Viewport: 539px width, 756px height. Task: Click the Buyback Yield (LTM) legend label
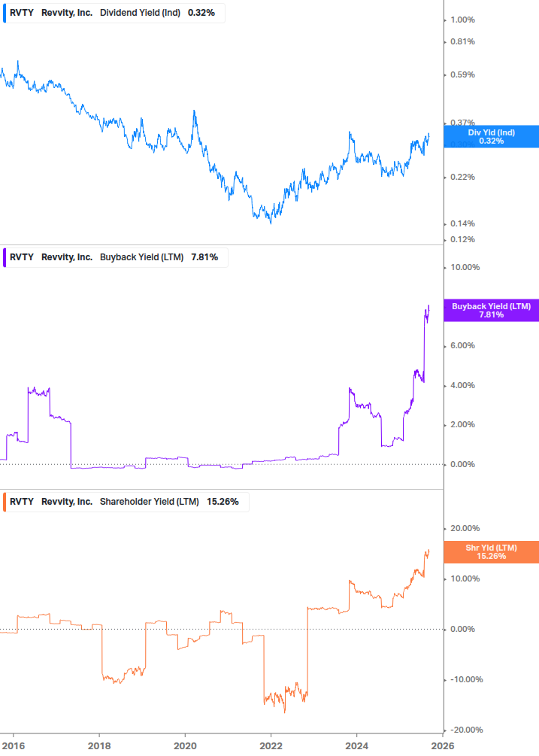coord(141,257)
